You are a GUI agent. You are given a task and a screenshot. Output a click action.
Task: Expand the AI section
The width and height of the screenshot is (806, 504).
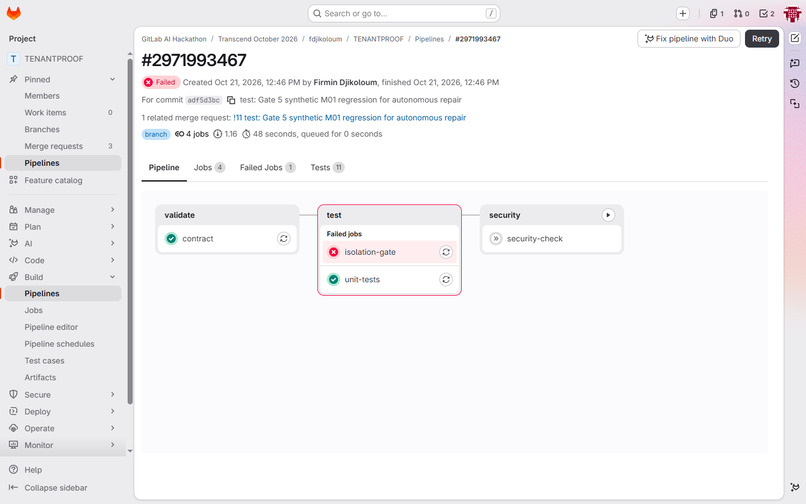(x=63, y=243)
